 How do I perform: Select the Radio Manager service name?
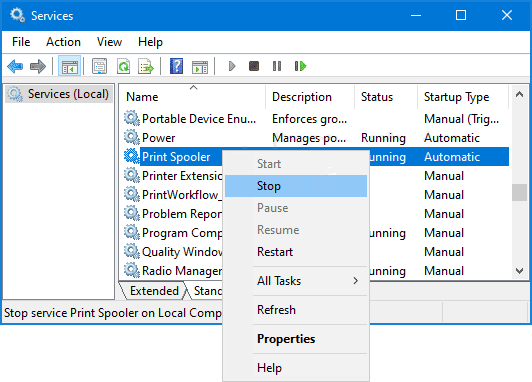point(182,271)
